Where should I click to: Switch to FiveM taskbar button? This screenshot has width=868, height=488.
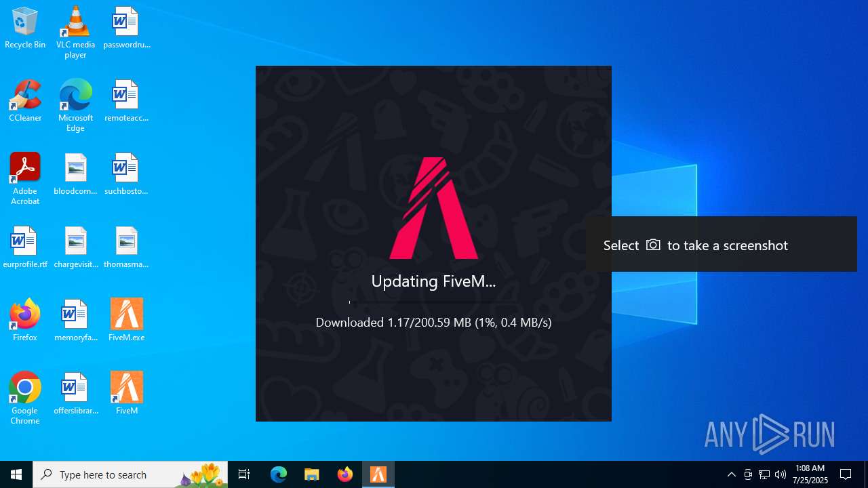378,474
